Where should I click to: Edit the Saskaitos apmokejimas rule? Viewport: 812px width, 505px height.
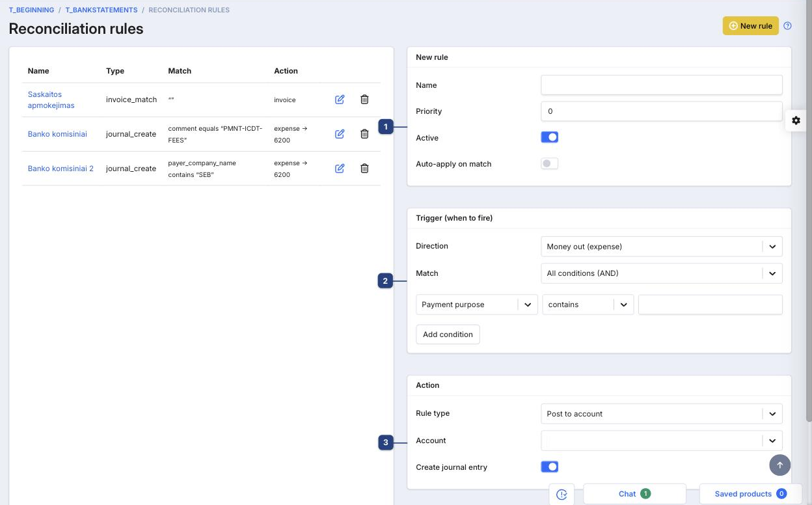pyautogui.click(x=340, y=100)
